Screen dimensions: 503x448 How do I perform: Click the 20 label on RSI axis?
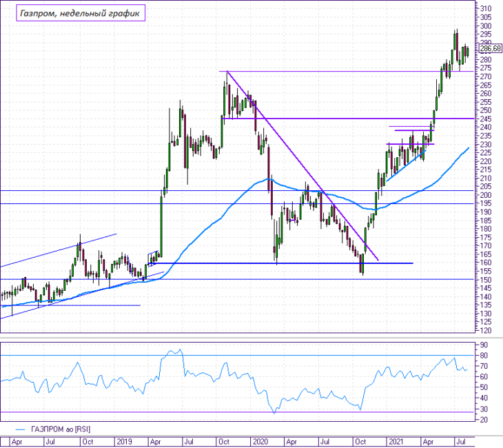click(x=484, y=420)
